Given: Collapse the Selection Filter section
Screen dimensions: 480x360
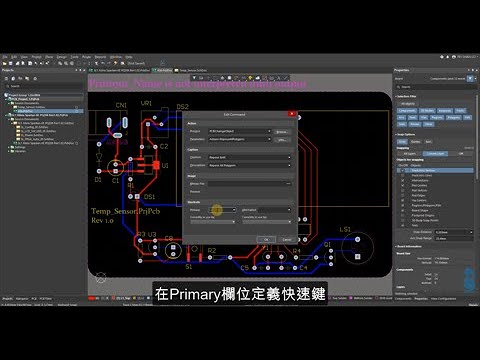Looking at the screenshot, I should click(x=396, y=96).
